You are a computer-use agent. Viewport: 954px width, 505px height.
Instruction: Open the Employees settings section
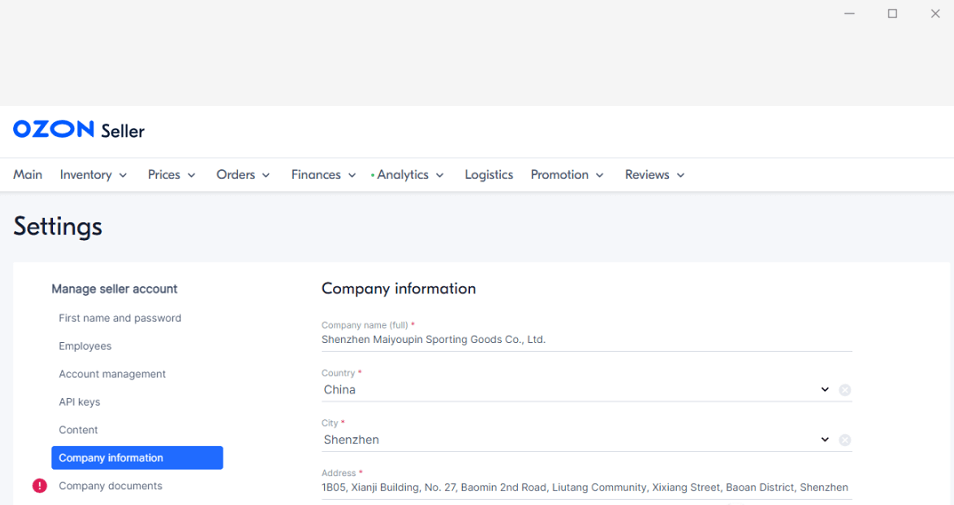pyautogui.click(x=85, y=346)
